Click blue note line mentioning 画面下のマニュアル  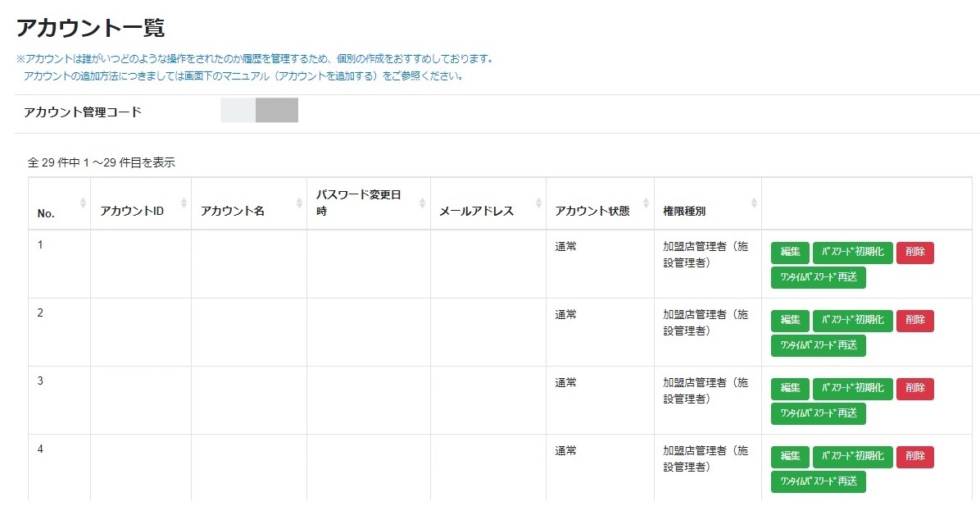click(243, 76)
